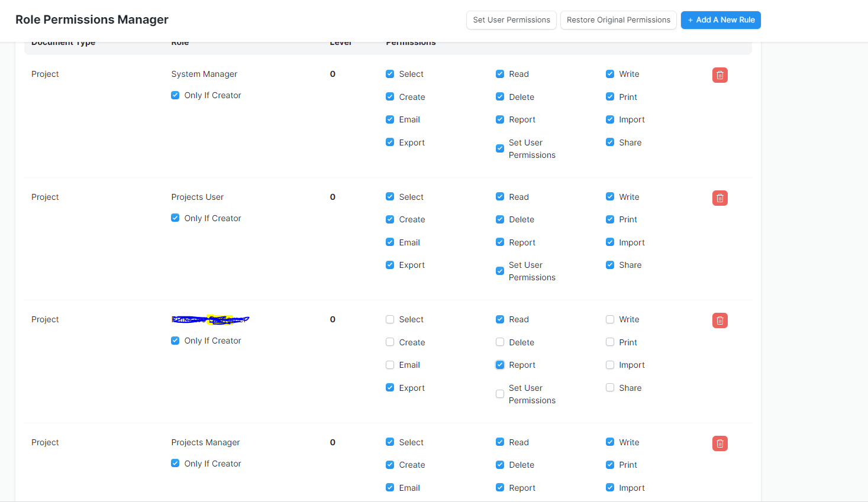Uncheck Only If Creator for System Manager
868x502 pixels.
click(175, 95)
